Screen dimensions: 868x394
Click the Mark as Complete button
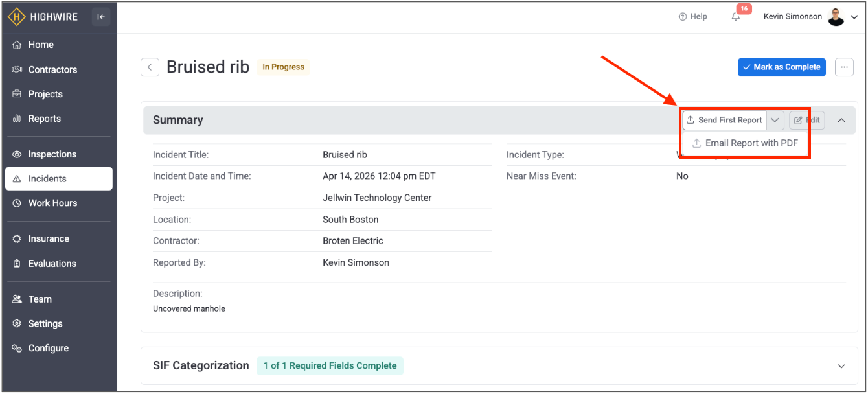tap(781, 67)
